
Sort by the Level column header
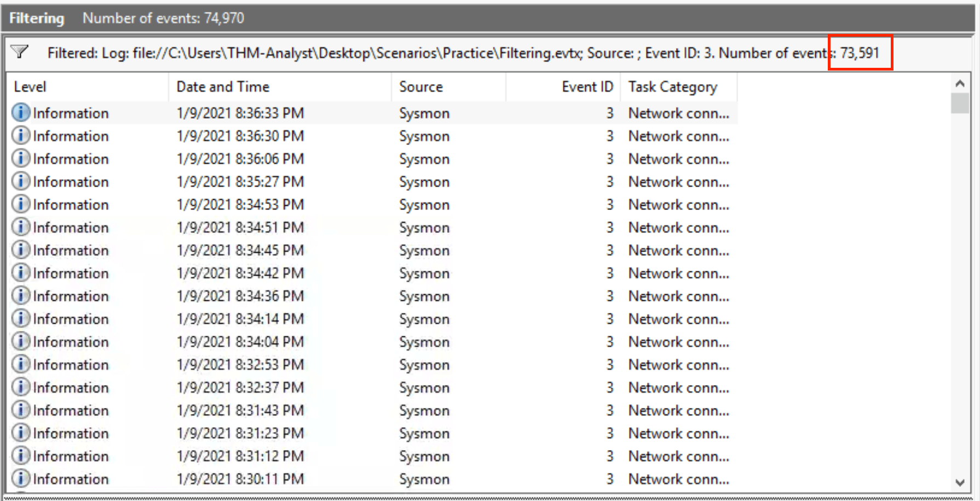(89, 86)
